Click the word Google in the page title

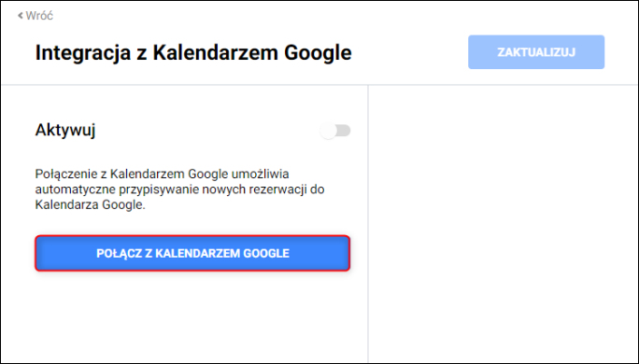tap(318, 53)
